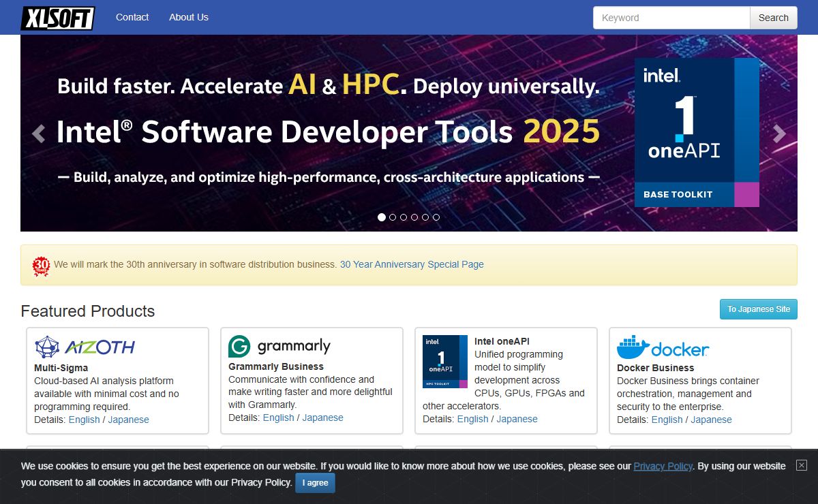Click the Intel oneAPI HPC Toolkit product icon
Viewport: 818px width, 504px height.
coord(445,362)
